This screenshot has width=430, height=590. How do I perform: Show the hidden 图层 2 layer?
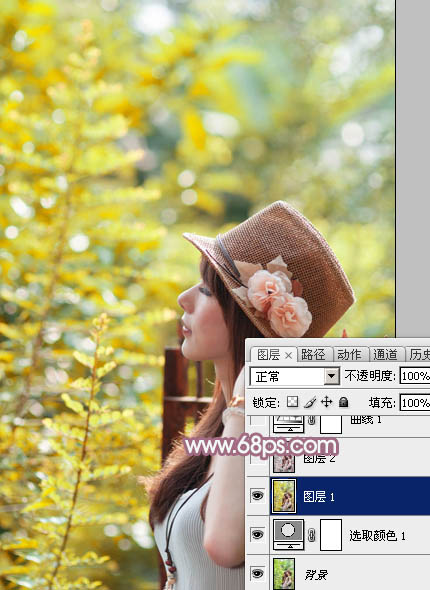tap(257, 457)
